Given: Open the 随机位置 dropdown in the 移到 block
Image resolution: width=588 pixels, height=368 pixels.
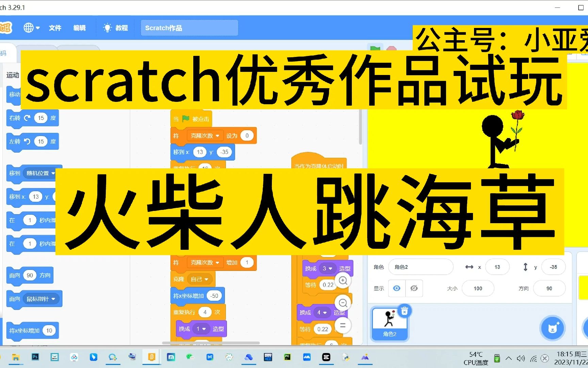Looking at the screenshot, I should coord(40,173).
